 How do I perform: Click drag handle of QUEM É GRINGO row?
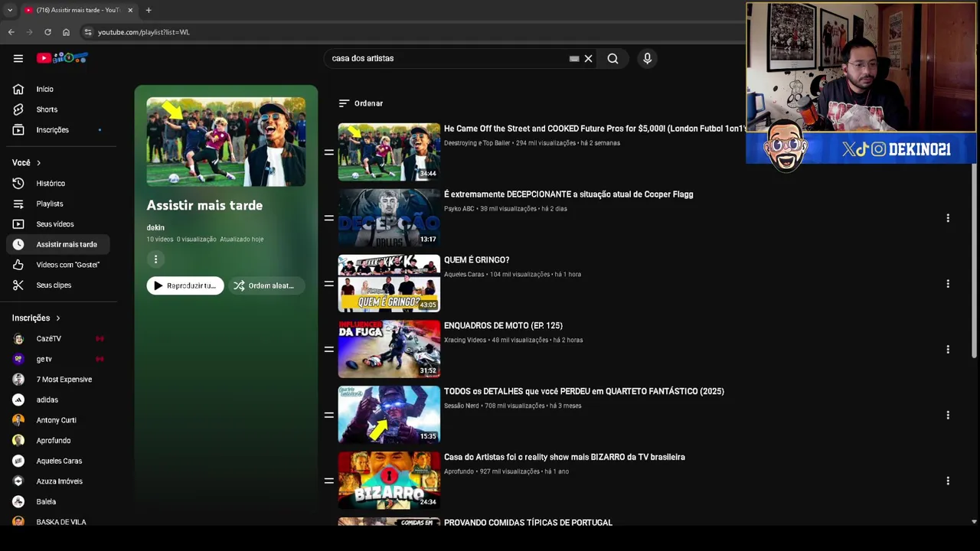coord(328,284)
